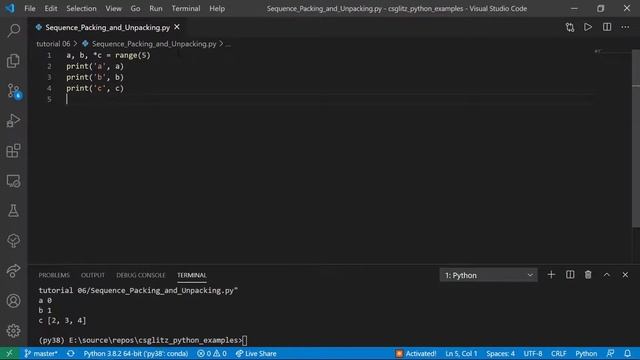The width and height of the screenshot is (640, 360).
Task: Open the Extensions view
Action: tap(13, 151)
